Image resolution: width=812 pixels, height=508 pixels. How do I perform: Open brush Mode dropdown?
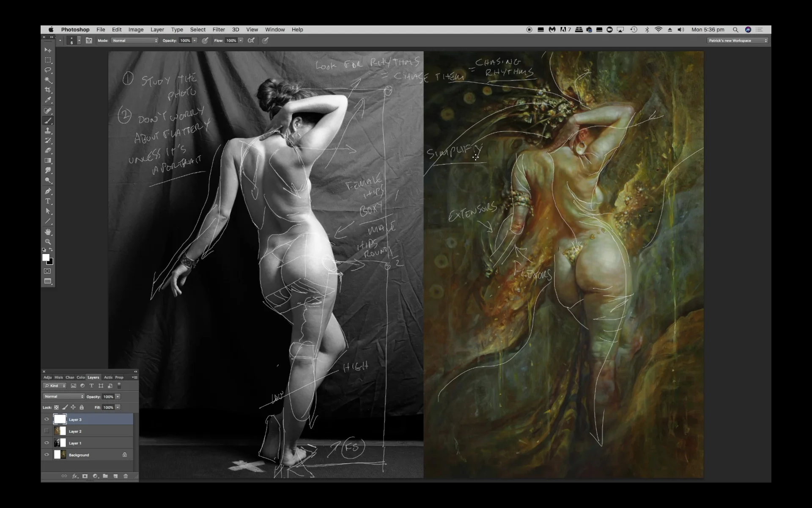point(135,41)
